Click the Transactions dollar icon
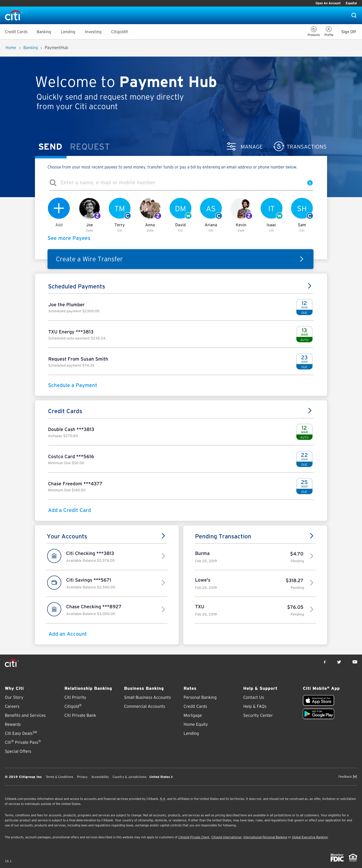This screenshot has width=362, height=868. (x=279, y=147)
